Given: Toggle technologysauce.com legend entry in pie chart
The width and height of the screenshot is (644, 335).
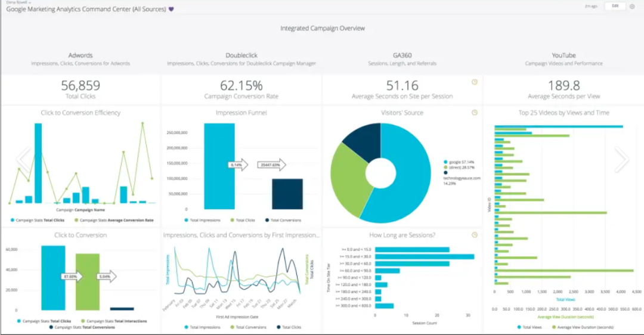Looking at the screenshot, I should 461,178.
